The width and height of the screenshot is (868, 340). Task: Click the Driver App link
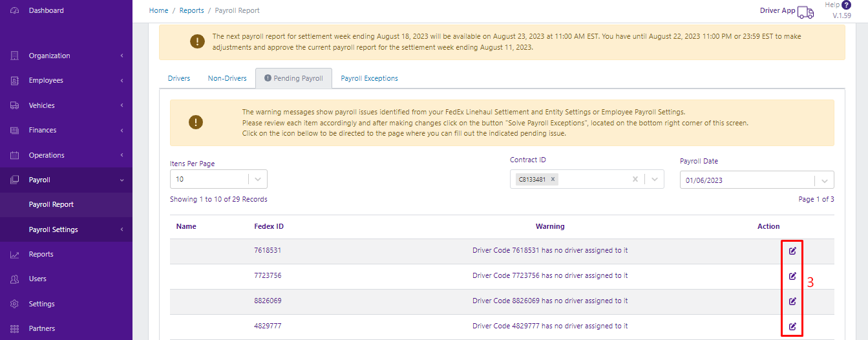(x=778, y=11)
